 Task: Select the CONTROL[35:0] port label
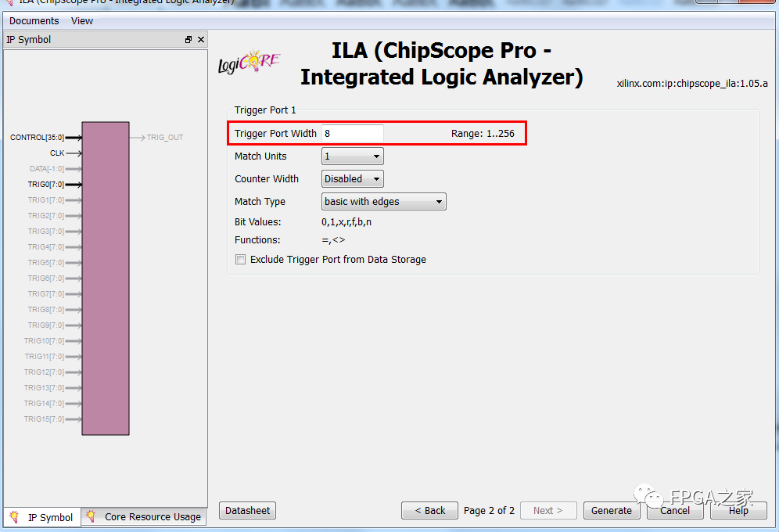[x=38, y=138]
